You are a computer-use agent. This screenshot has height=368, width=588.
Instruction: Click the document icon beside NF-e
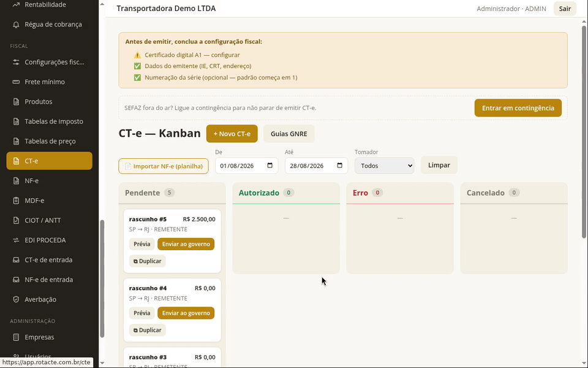16,180
